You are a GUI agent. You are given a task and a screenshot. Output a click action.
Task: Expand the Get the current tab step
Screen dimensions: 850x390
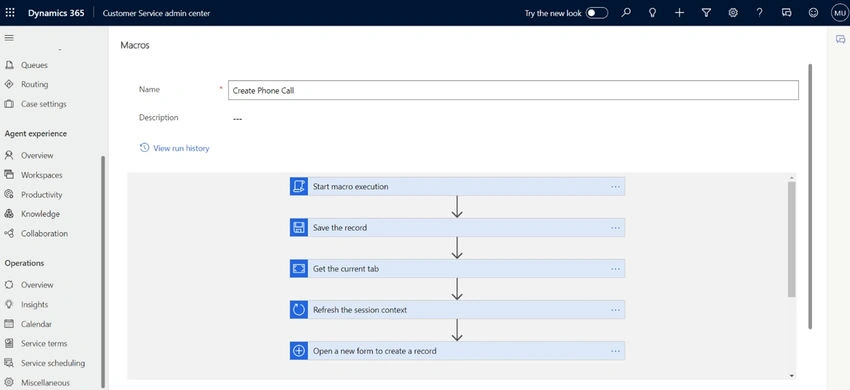tap(457, 268)
